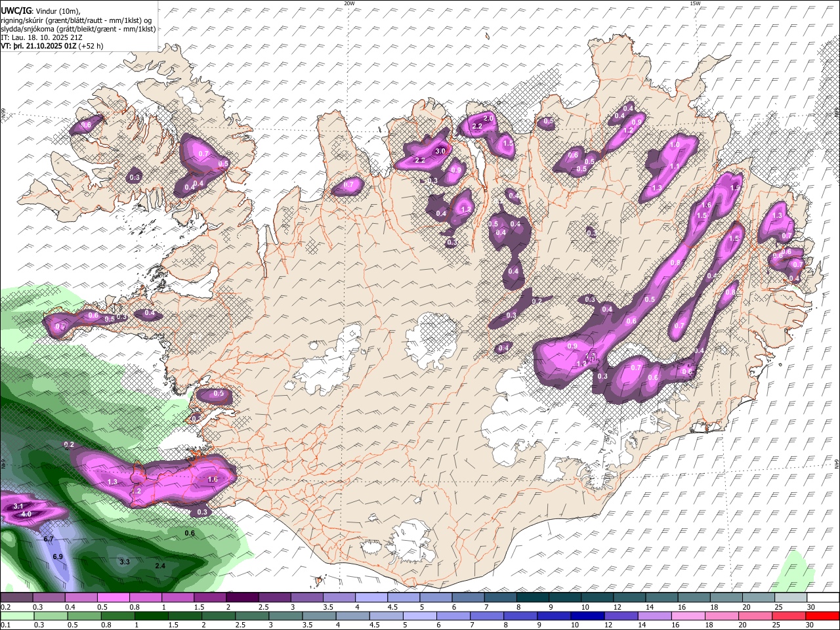Click the 0.2 label starting the snow legend
Screen dimensions: 840x630
pos(5,607)
